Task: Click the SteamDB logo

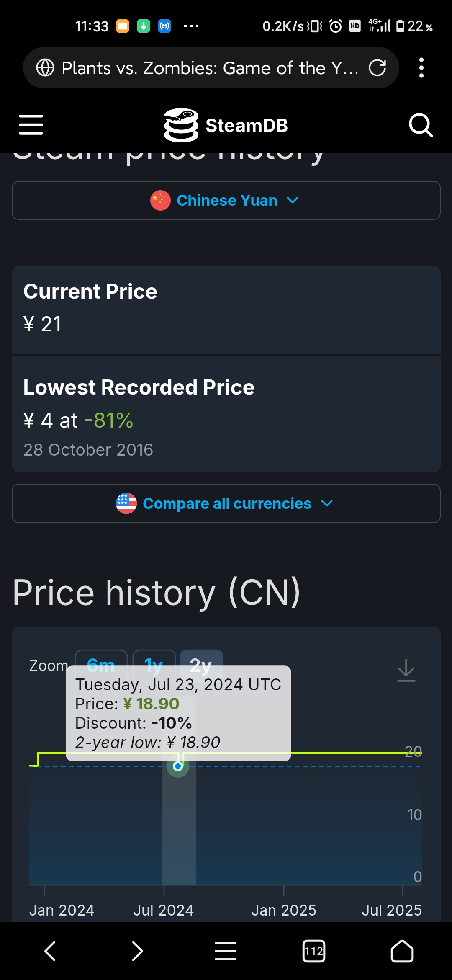Action: pyautogui.click(x=226, y=125)
